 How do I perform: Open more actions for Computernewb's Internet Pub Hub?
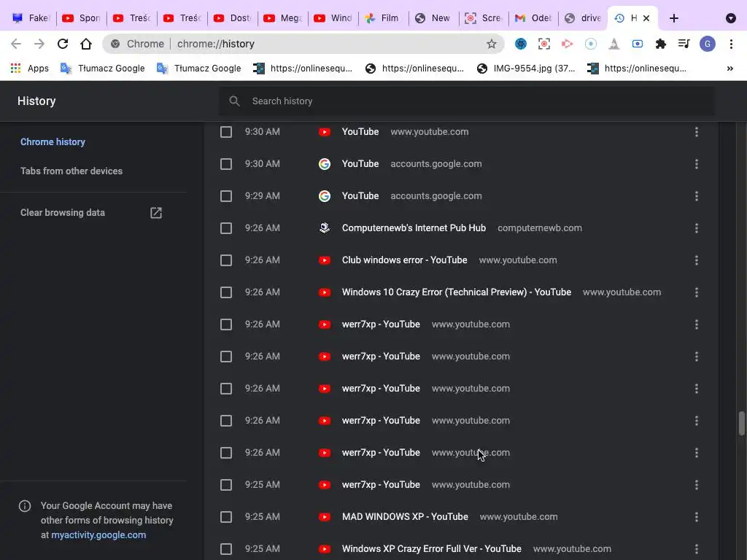point(696,228)
